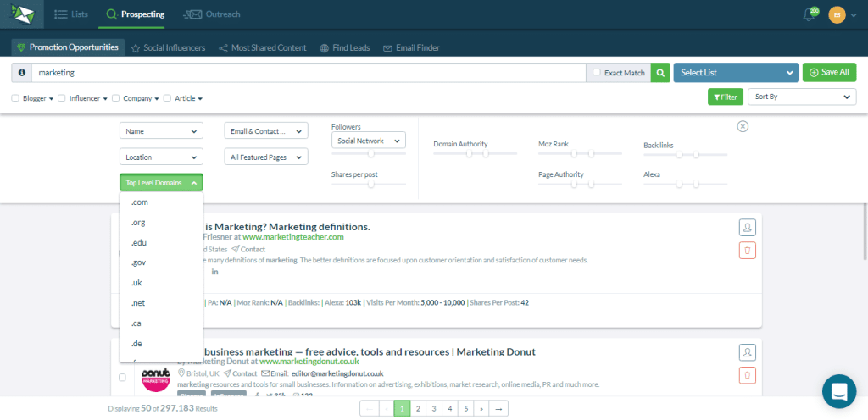This screenshot has width=868, height=420.
Task: Open the Sort By dropdown
Action: (802, 97)
